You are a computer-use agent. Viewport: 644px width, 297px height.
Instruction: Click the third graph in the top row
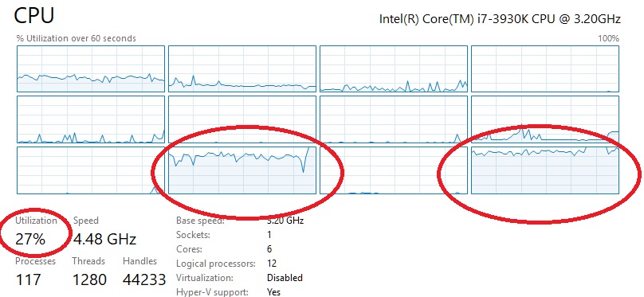pos(394,68)
